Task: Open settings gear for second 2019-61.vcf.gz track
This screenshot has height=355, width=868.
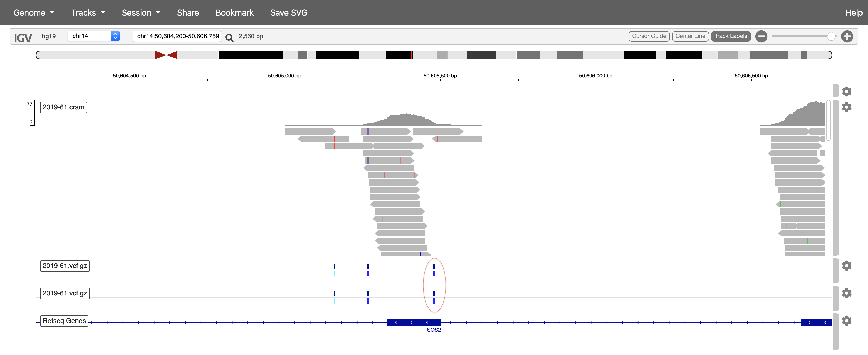Action: click(847, 293)
